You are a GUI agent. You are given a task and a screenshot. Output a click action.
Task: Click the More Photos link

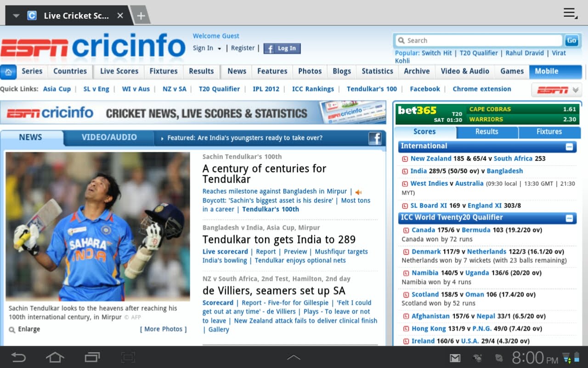(x=163, y=329)
